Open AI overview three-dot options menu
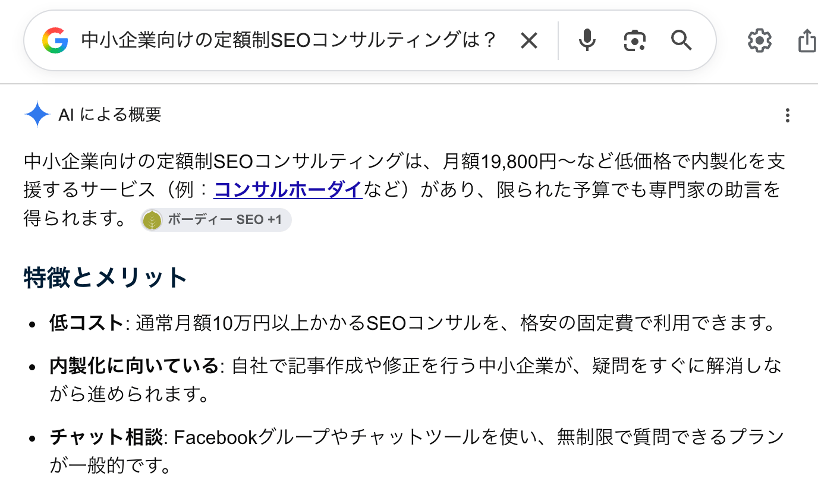 (x=787, y=115)
